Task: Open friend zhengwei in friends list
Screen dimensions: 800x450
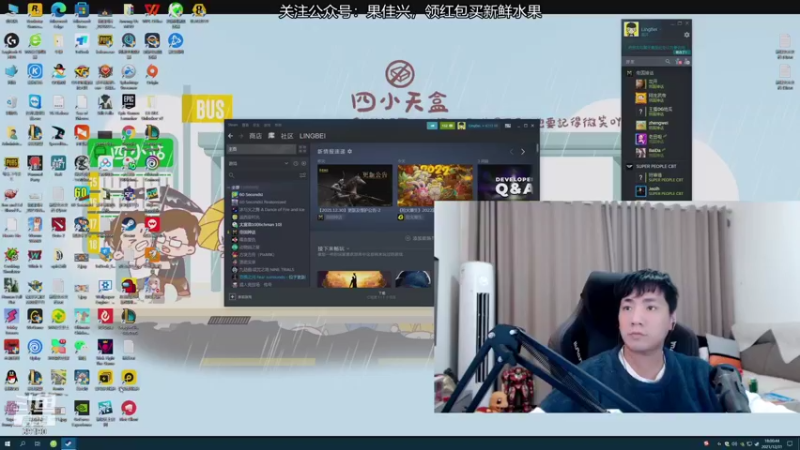Action: (x=652, y=124)
